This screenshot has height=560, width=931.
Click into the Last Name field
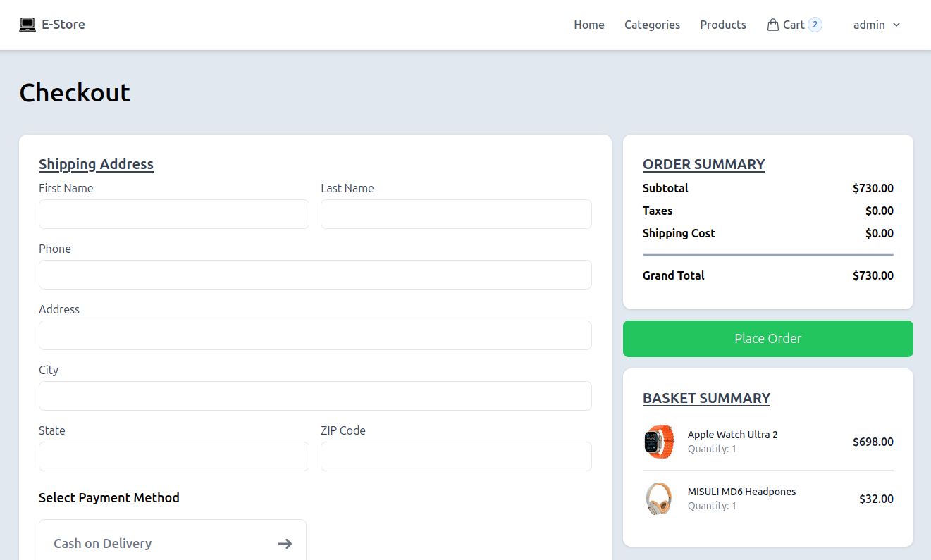coord(455,214)
